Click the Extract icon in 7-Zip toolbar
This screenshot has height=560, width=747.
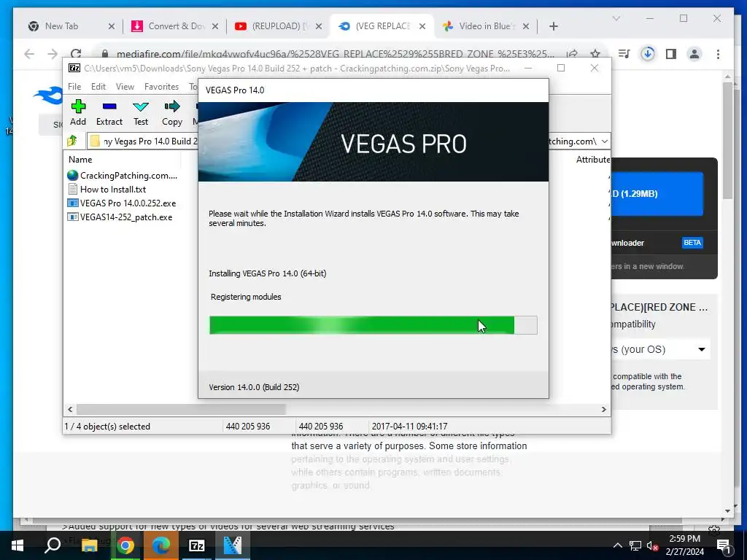[x=109, y=106]
